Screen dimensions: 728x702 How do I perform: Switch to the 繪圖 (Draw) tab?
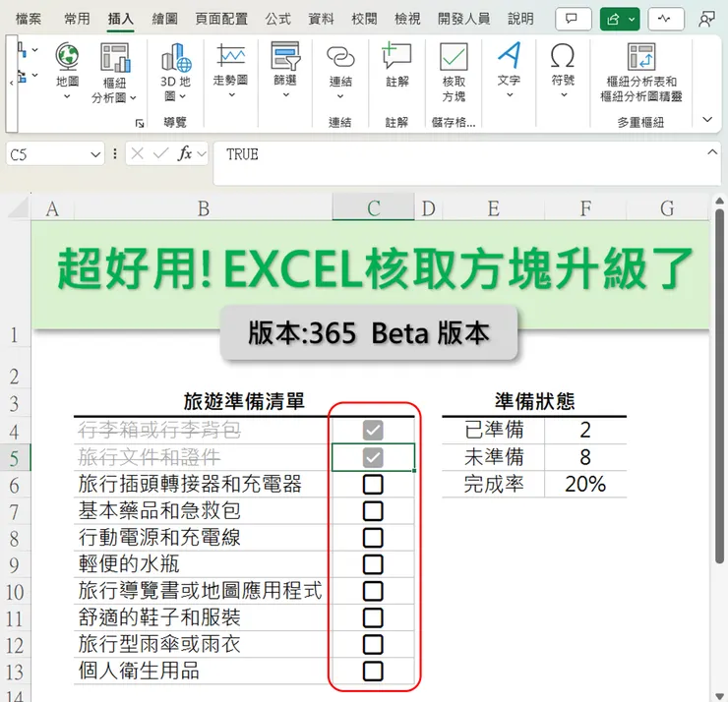165,19
